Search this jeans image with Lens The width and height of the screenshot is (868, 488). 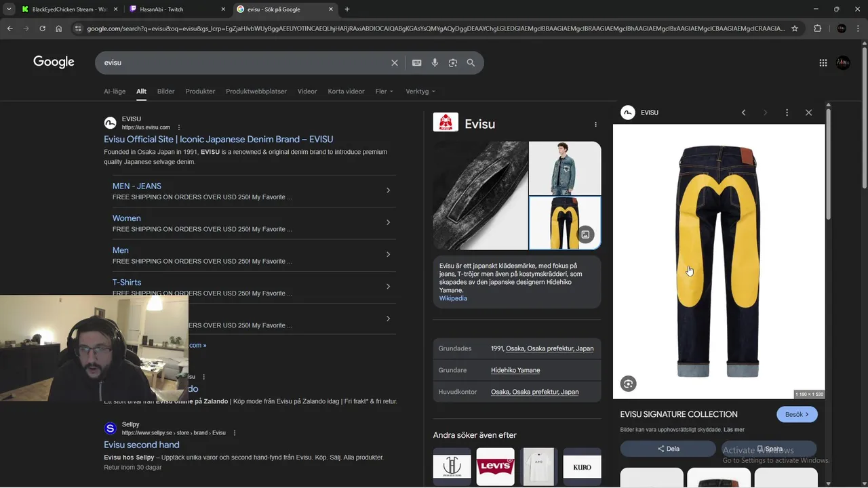pos(629,384)
